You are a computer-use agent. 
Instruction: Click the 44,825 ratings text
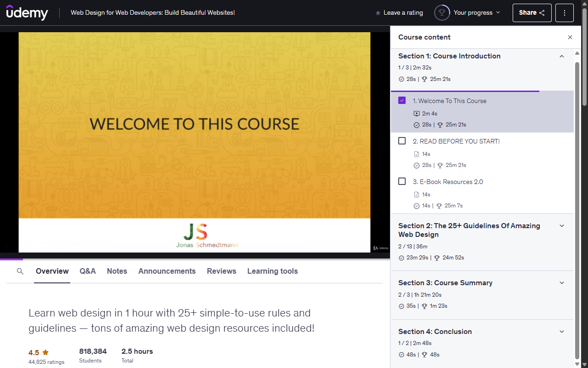[x=46, y=362]
